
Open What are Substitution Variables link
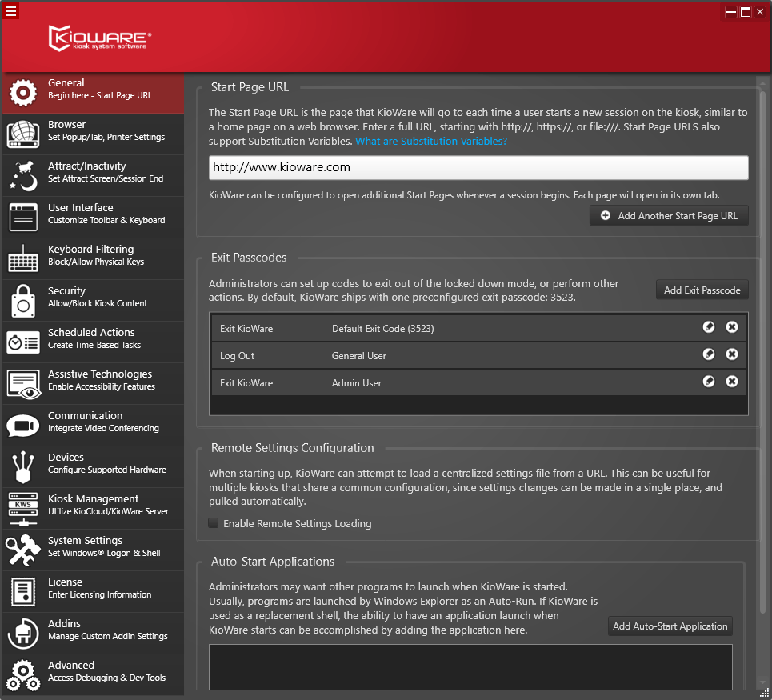click(x=431, y=142)
